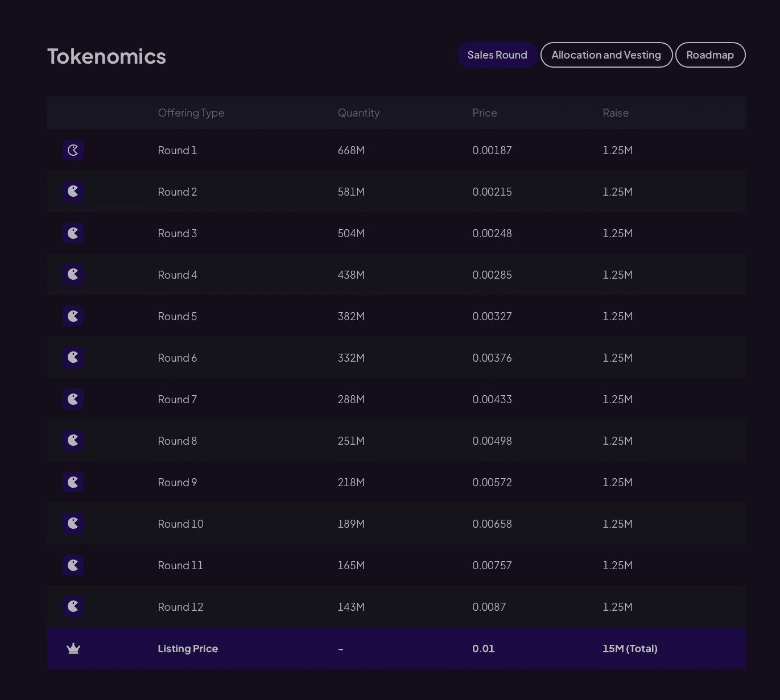
Task: Select the highlighted Listing Price row
Action: point(397,648)
